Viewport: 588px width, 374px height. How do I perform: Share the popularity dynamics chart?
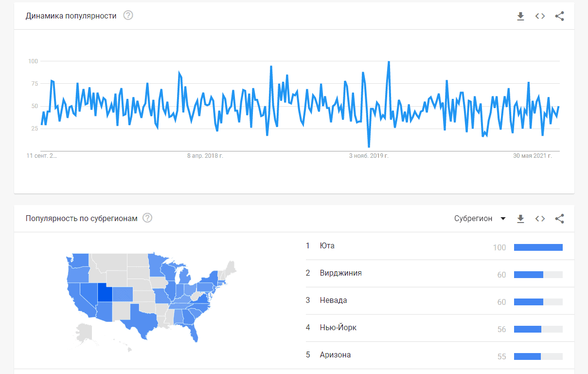559,16
